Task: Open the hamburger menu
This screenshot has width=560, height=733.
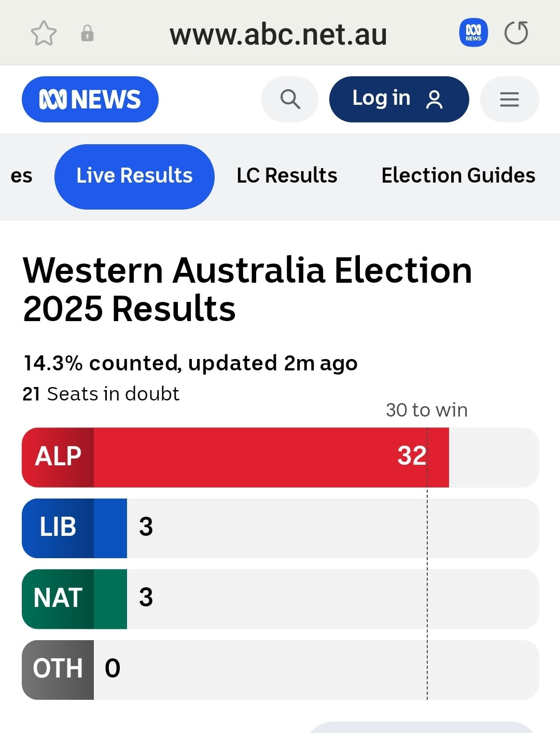Action: (x=510, y=99)
